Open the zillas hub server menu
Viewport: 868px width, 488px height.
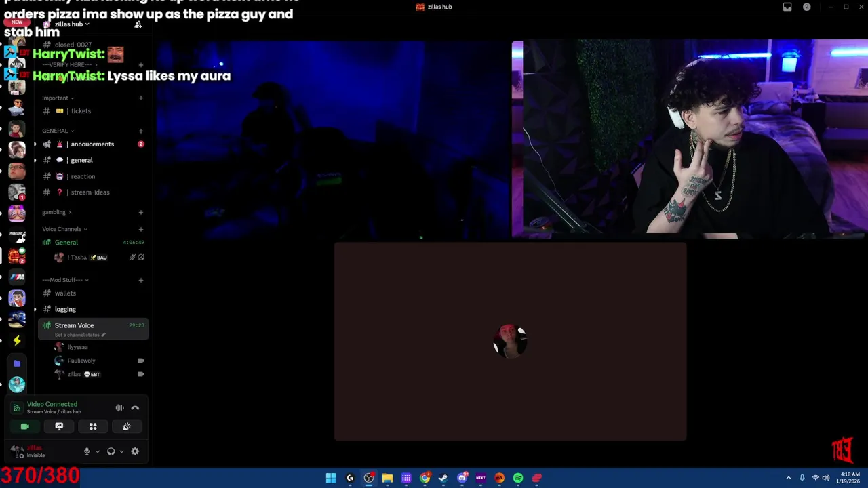pos(72,24)
